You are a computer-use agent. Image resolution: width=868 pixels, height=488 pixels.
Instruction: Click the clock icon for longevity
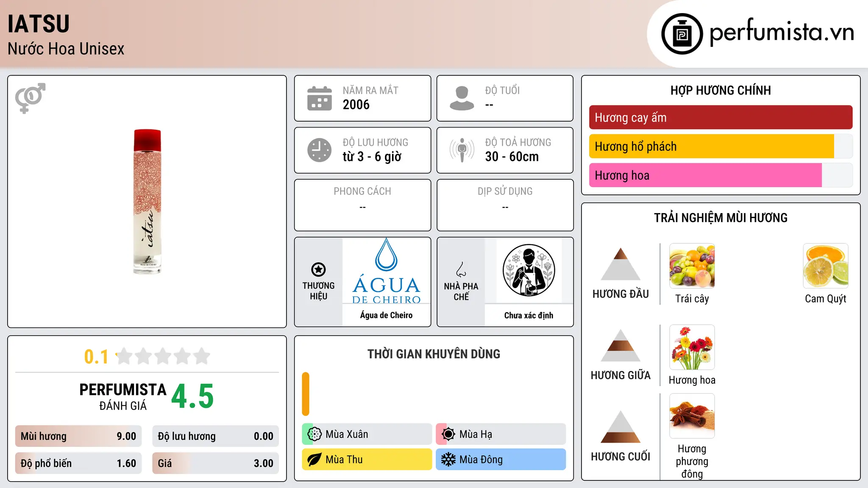(x=320, y=150)
